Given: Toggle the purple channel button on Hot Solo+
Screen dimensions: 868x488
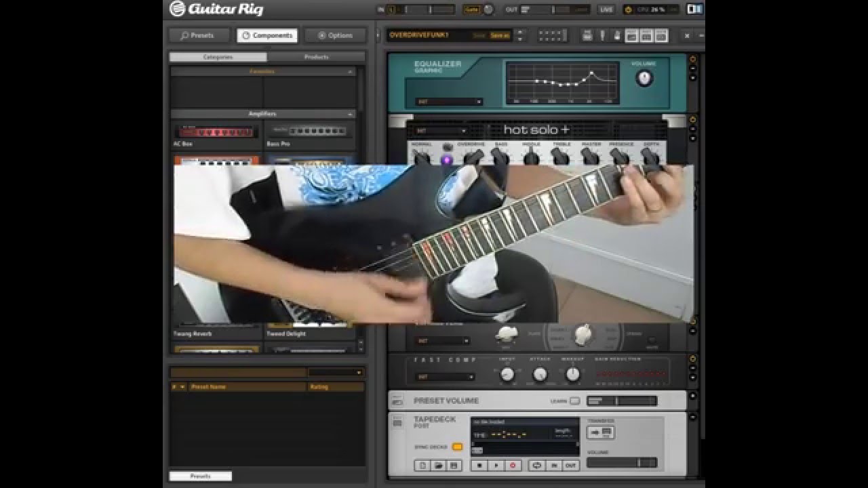Looking at the screenshot, I should click(x=446, y=160).
